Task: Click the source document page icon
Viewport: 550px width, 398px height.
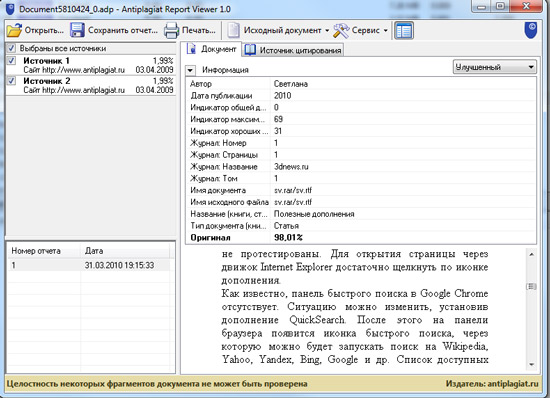Action: click(x=233, y=31)
